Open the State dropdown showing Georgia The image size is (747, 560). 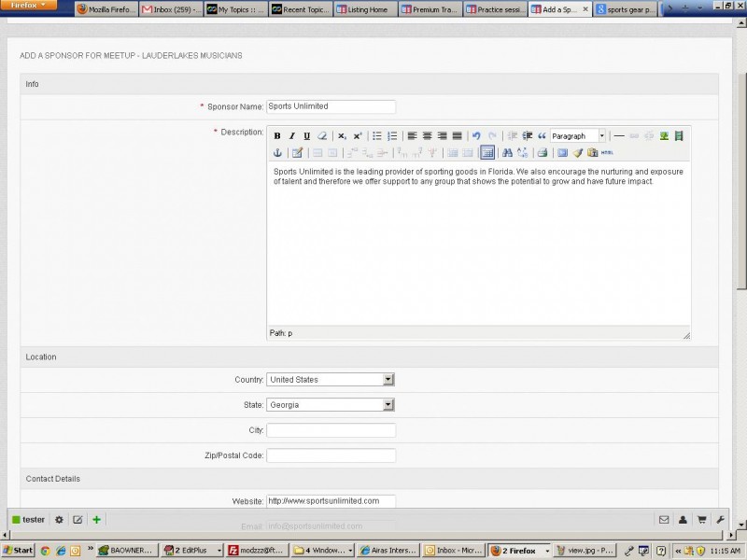pyautogui.click(x=331, y=405)
